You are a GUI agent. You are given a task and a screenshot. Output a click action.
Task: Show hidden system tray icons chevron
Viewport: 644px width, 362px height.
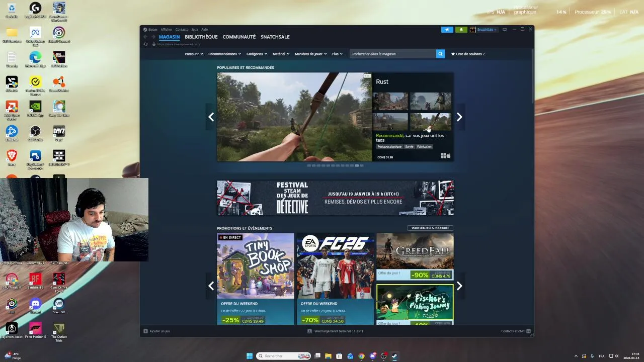pyautogui.click(x=576, y=356)
